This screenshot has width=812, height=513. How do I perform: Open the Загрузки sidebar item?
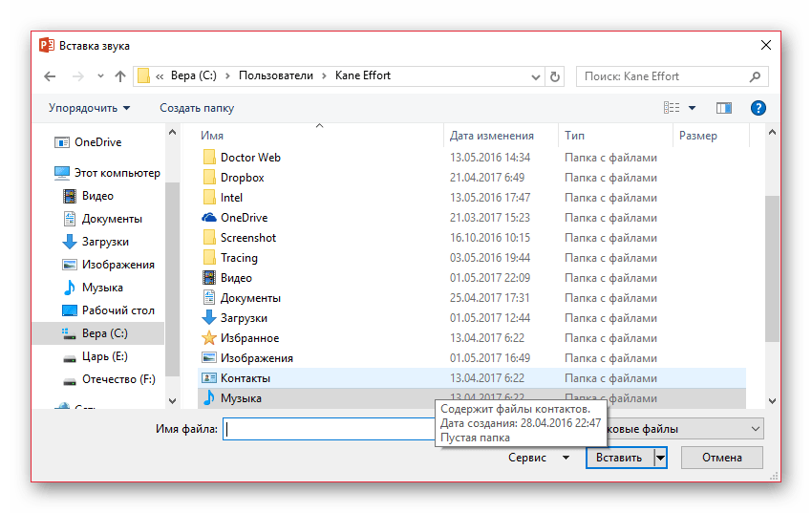(x=105, y=242)
